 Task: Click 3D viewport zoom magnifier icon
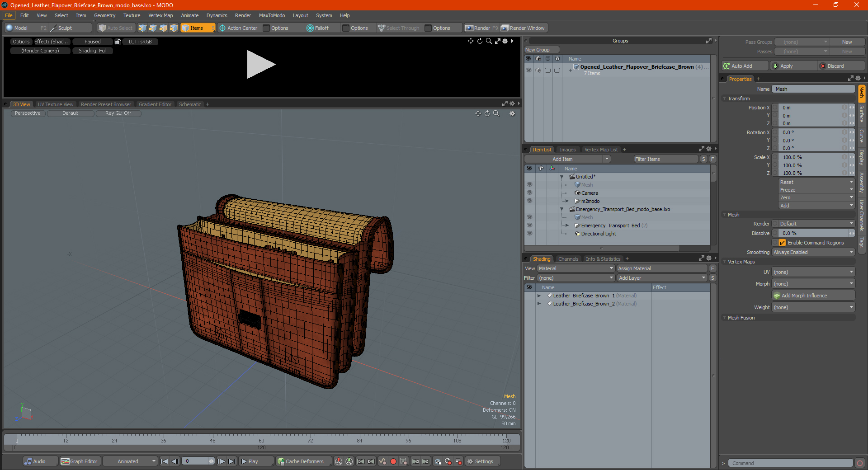pos(496,113)
